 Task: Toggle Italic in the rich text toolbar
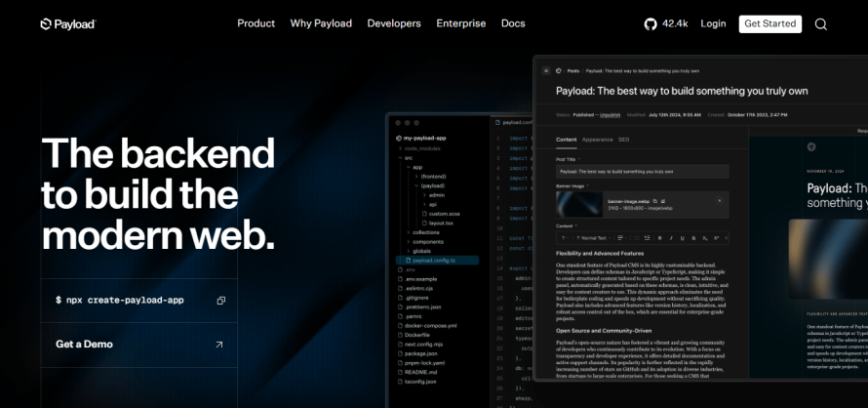pyautogui.click(x=671, y=238)
